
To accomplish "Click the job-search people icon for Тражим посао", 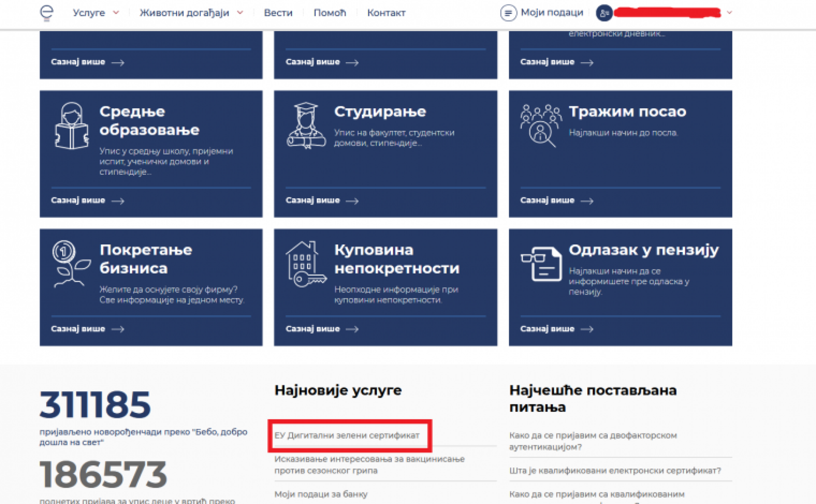I will [x=540, y=125].
